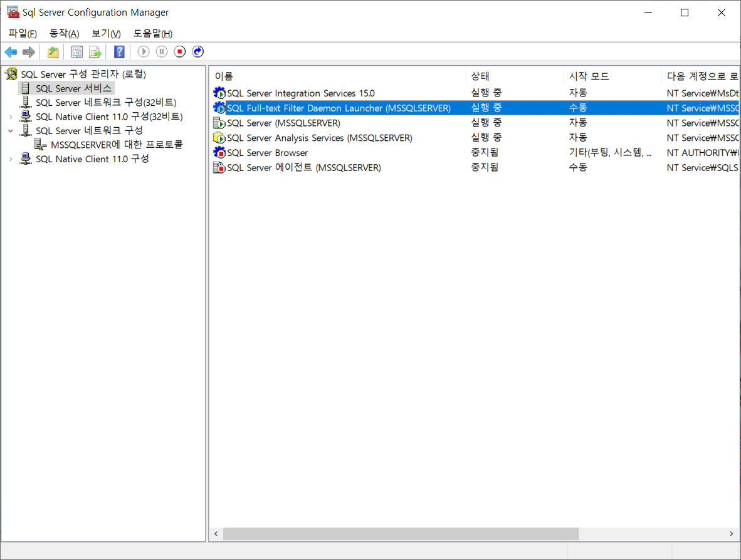Image resolution: width=741 pixels, height=560 pixels.
Task: Click the Full-text Filter Daemon Launcher service icon
Action: pyautogui.click(x=219, y=108)
